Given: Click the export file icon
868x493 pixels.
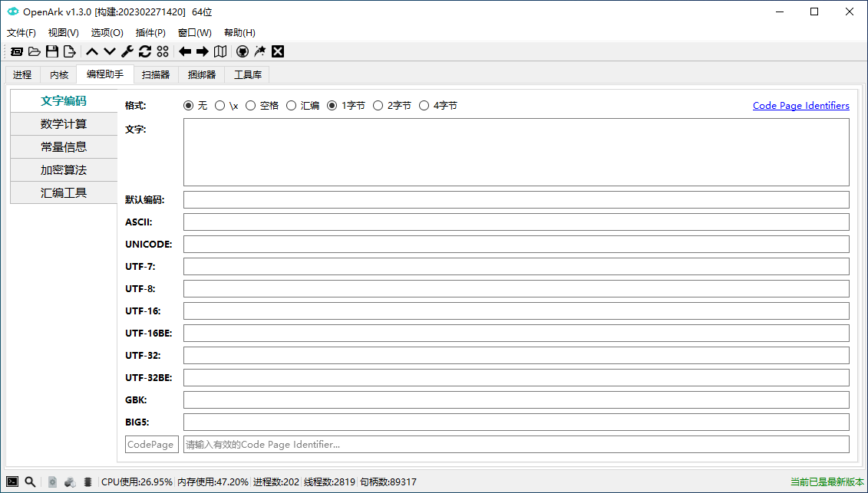Looking at the screenshot, I should 69,51.
